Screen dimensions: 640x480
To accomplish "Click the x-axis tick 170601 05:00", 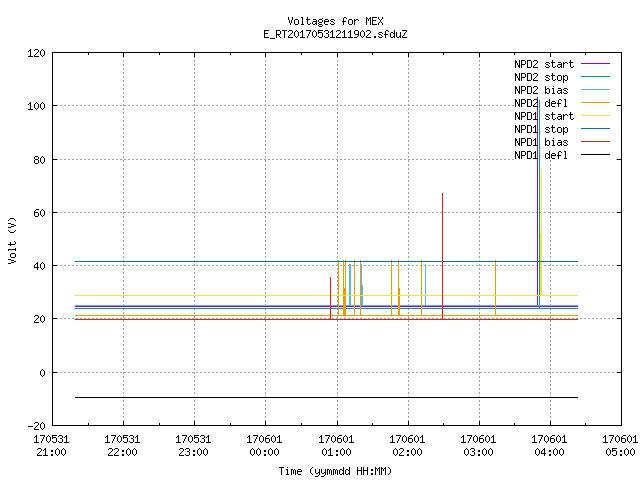I will (x=620, y=446).
